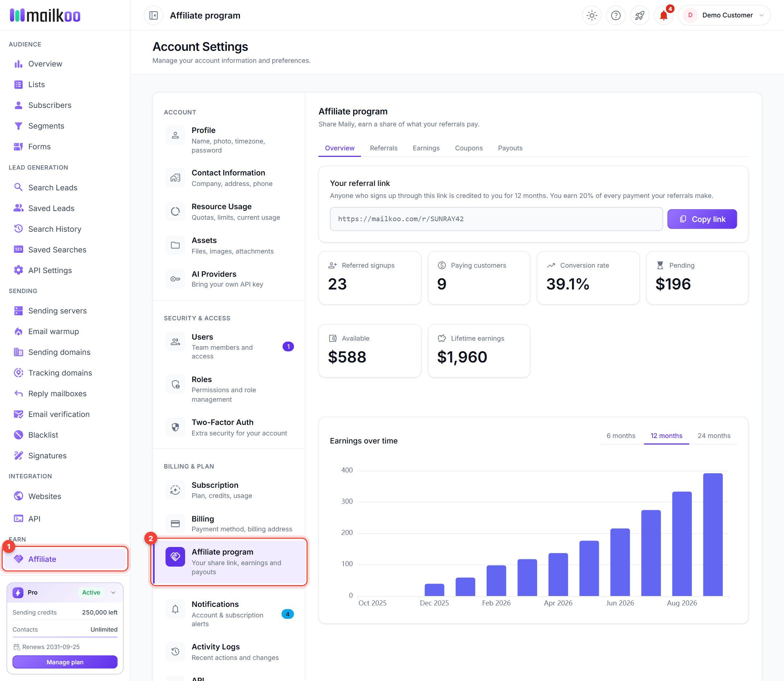Viewport: 784px width, 681px height.
Task: Switch to the Earnings tab
Action: [426, 148]
